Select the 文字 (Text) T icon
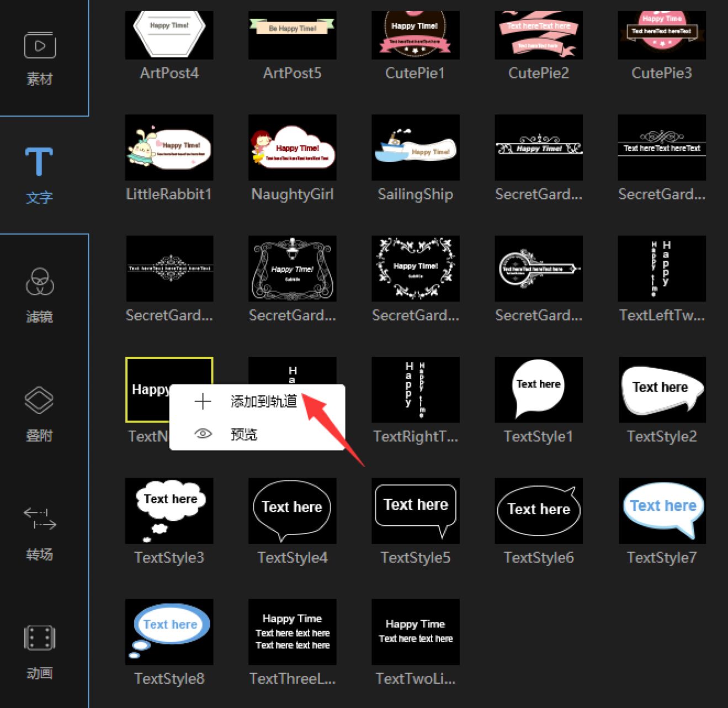The image size is (728, 708). tap(39, 162)
